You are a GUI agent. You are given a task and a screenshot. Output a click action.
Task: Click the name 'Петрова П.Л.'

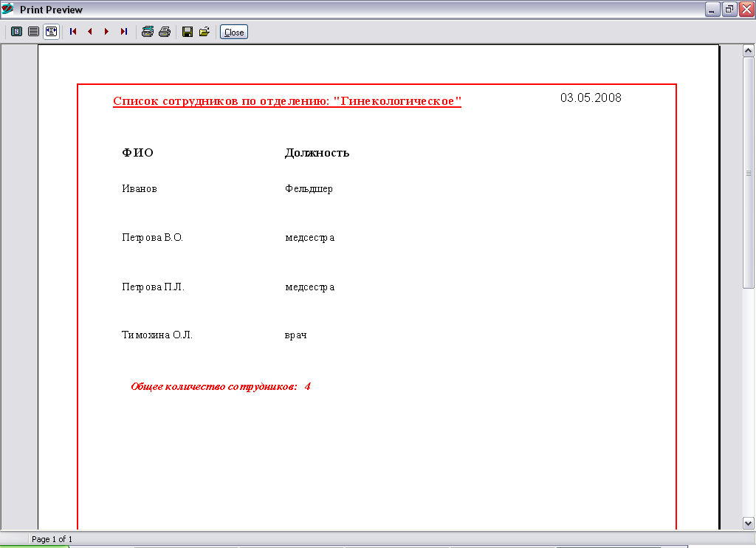tap(153, 287)
